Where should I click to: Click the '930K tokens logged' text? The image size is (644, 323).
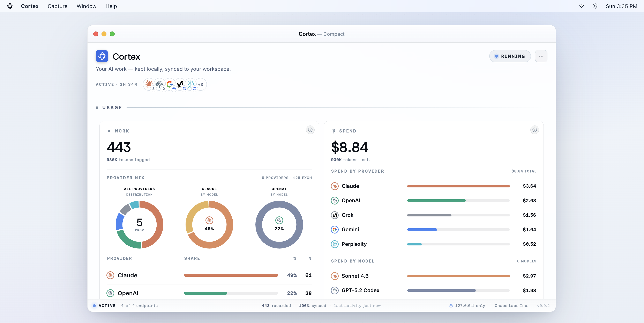(x=128, y=160)
